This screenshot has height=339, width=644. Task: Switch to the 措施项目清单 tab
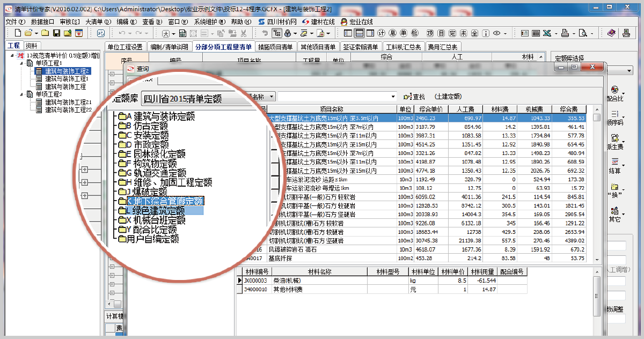275,47
